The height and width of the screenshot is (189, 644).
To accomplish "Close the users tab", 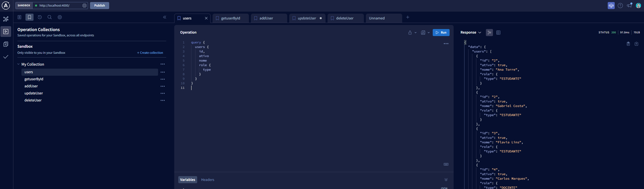I will pos(206,18).
